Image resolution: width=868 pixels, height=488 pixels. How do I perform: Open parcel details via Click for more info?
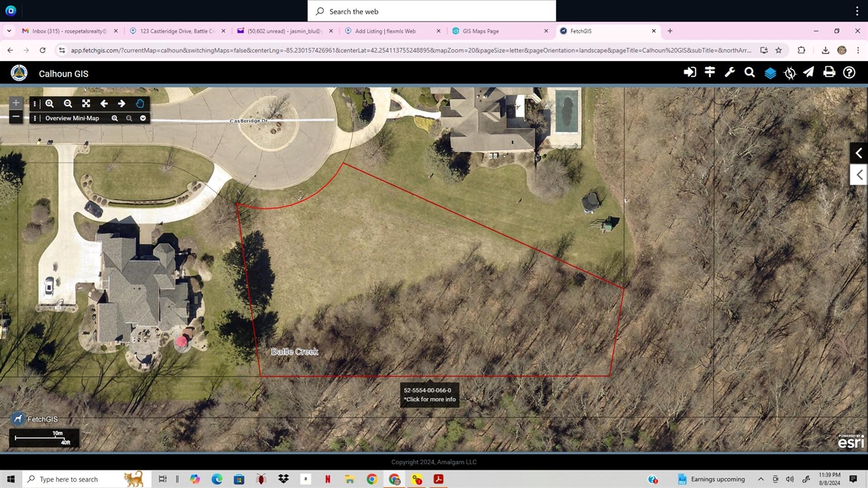tap(430, 399)
